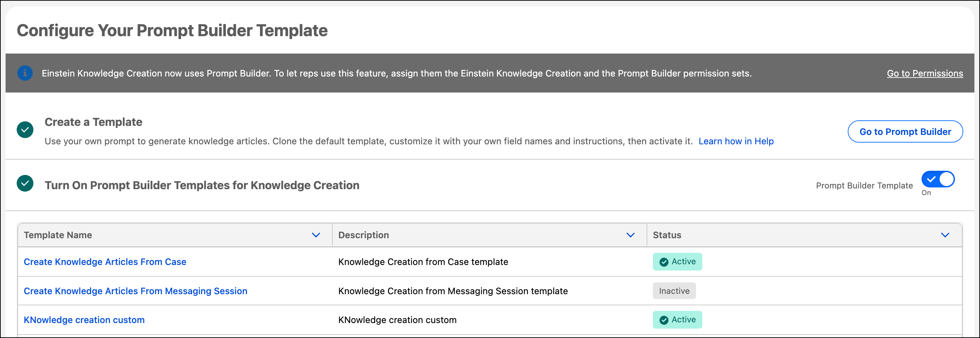Image resolution: width=980 pixels, height=338 pixels.
Task: Click the Active checkmark icon in KNowledge creation custom row
Action: (664, 320)
